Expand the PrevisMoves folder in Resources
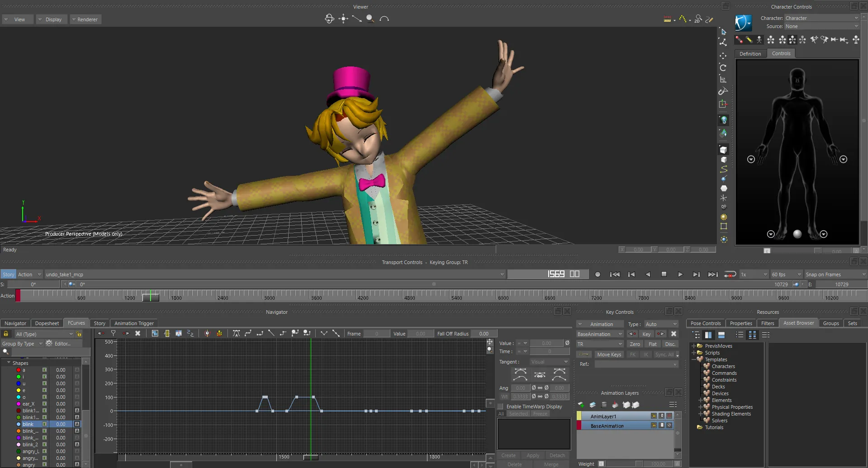The height and width of the screenshot is (468, 868). 694,346
